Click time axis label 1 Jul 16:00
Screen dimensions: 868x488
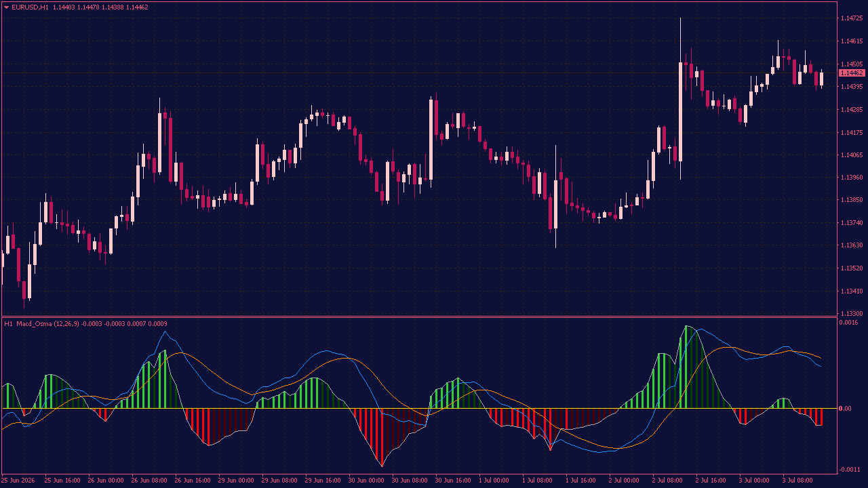[x=581, y=481]
